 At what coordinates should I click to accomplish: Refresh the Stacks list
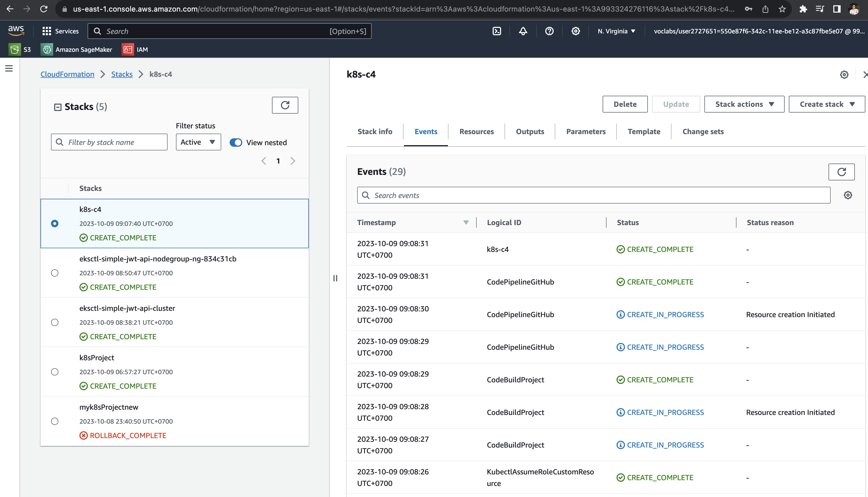pyautogui.click(x=285, y=105)
